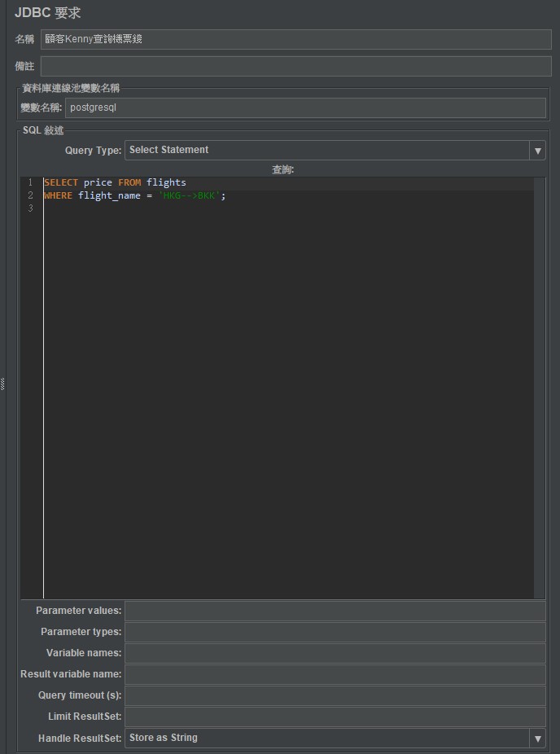
Task: Click the SELECT keyword on line 1
Action: [61, 182]
